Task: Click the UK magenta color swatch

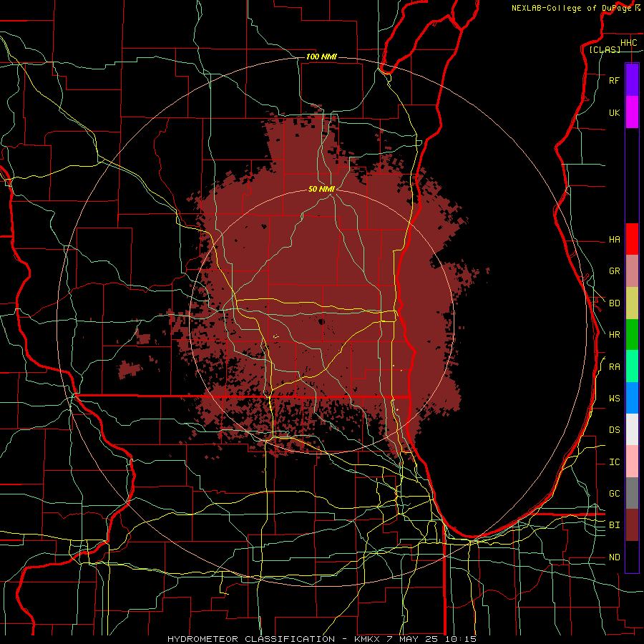Action: (632, 112)
